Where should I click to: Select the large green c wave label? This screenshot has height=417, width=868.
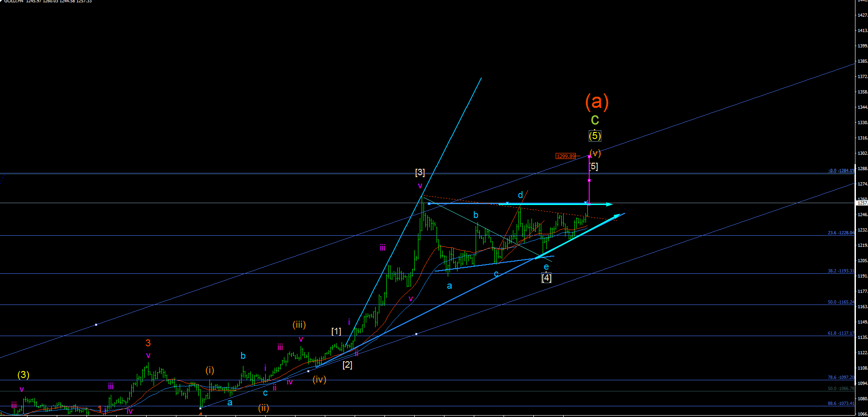(x=595, y=120)
